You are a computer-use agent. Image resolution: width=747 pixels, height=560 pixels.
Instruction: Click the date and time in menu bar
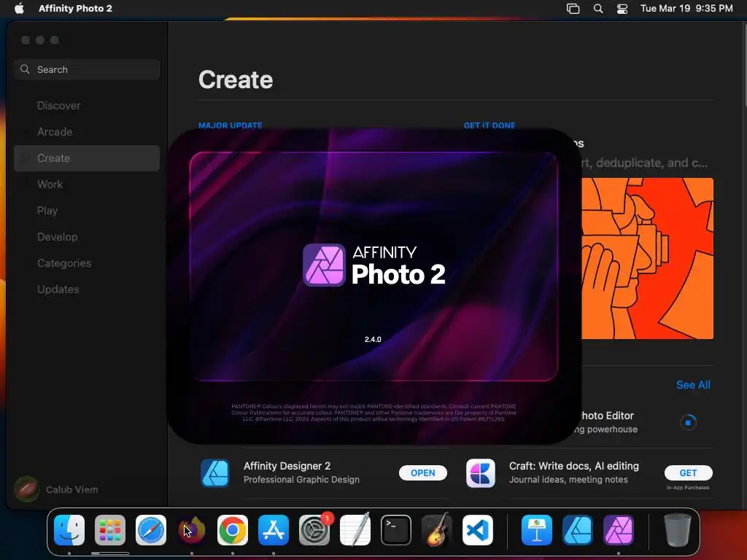pos(686,9)
